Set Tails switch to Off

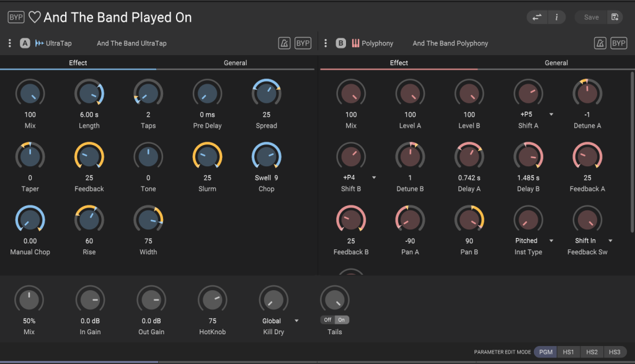[x=327, y=320]
